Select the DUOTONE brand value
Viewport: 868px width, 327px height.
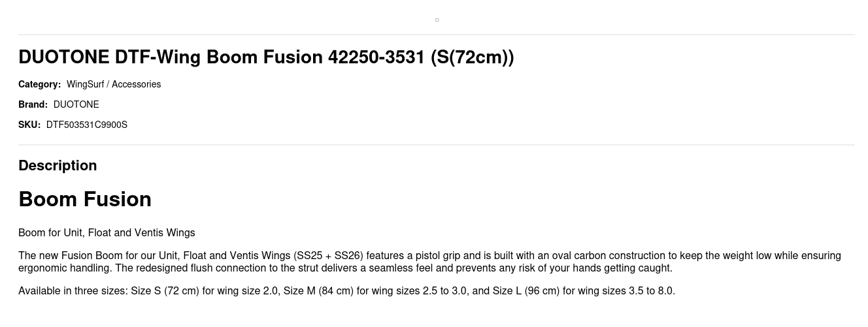coord(76,104)
